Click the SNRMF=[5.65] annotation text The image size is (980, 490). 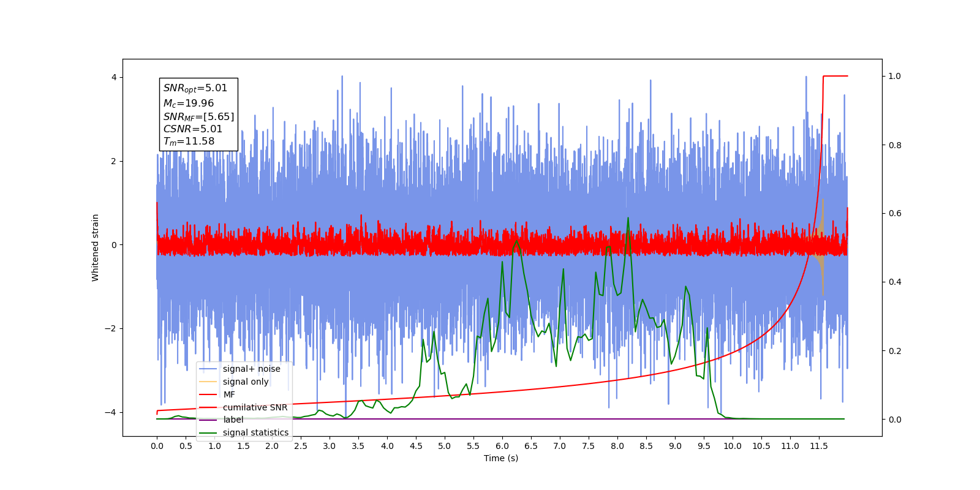tap(198, 116)
